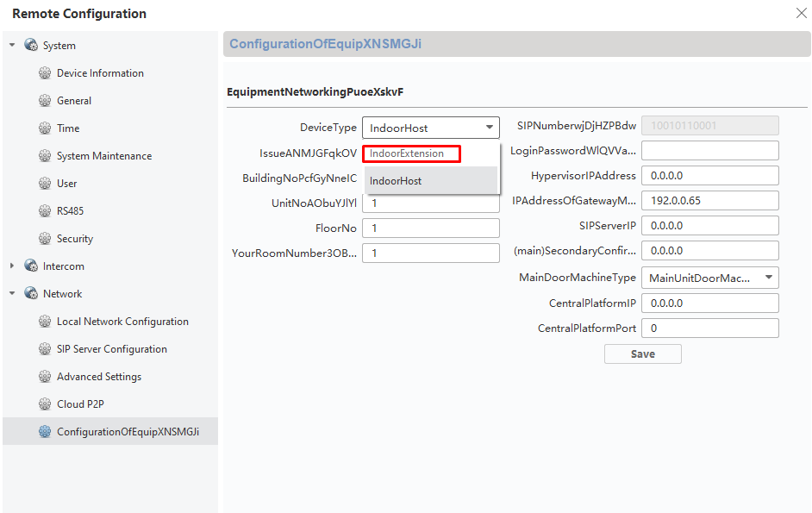Image resolution: width=812 pixels, height=513 pixels.
Task: Click the disabled SIPNumber field 10010110001
Action: [x=710, y=125]
